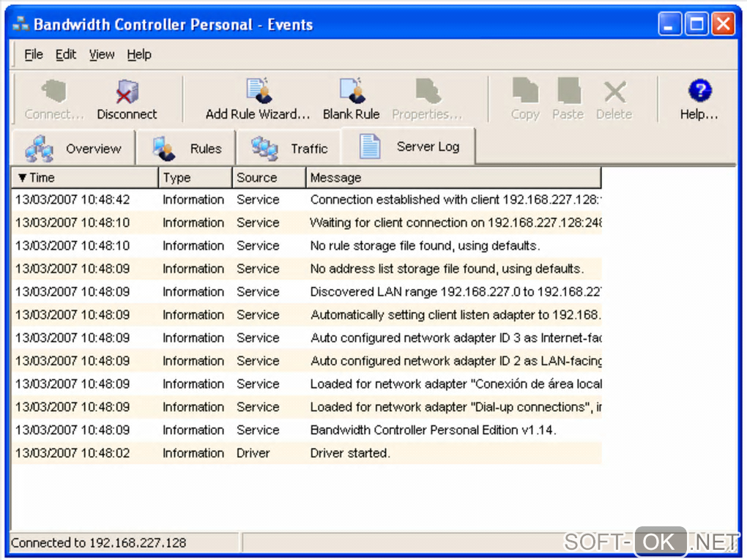Select the 'Discovered LAN range' row
Viewport: 747px width, 560px height.
pos(307,291)
